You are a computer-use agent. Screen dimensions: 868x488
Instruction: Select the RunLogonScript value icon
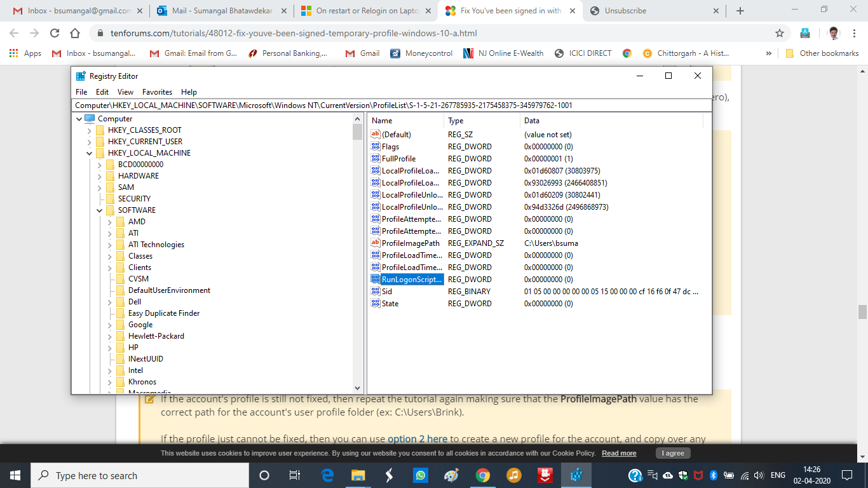coord(376,280)
